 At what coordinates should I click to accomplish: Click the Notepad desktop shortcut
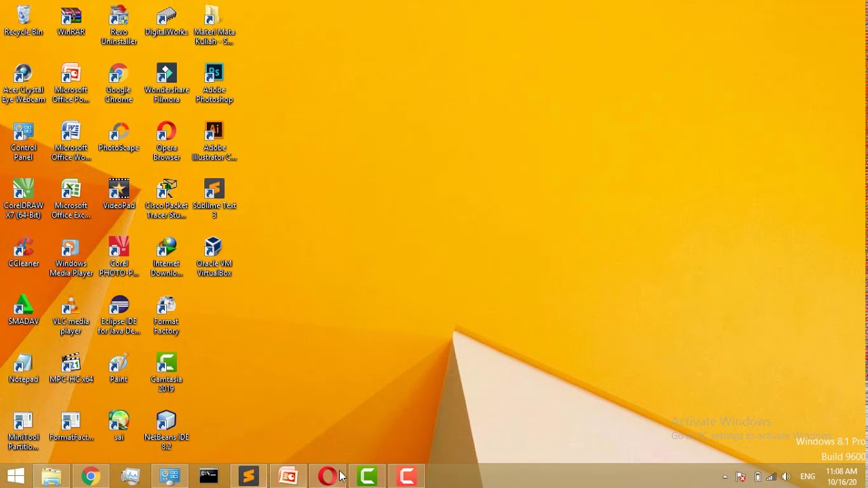(x=24, y=368)
